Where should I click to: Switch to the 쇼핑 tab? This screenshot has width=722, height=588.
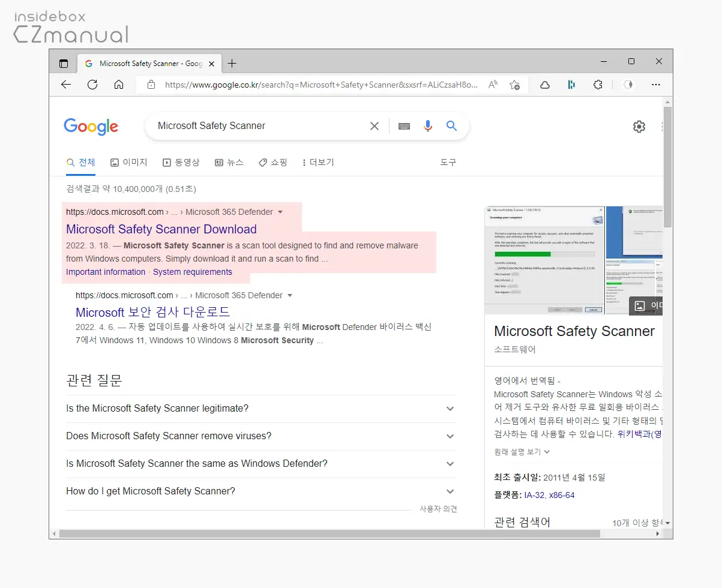[x=273, y=163]
